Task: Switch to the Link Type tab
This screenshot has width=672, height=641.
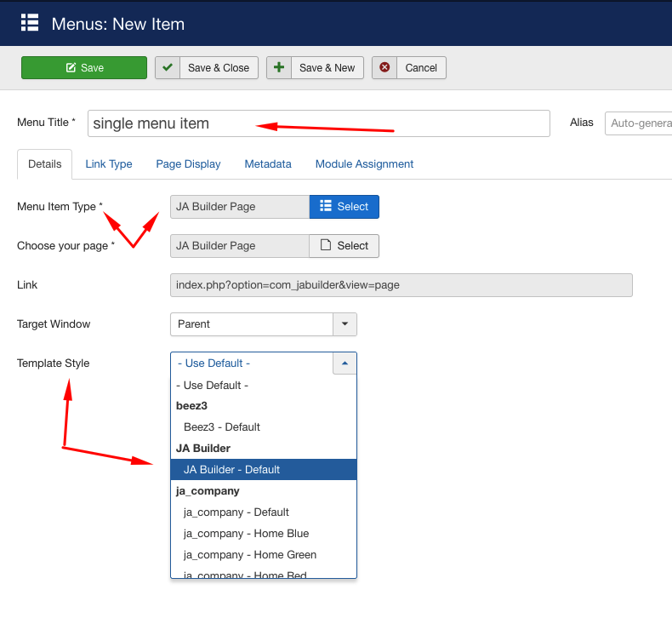Action: coord(109,164)
